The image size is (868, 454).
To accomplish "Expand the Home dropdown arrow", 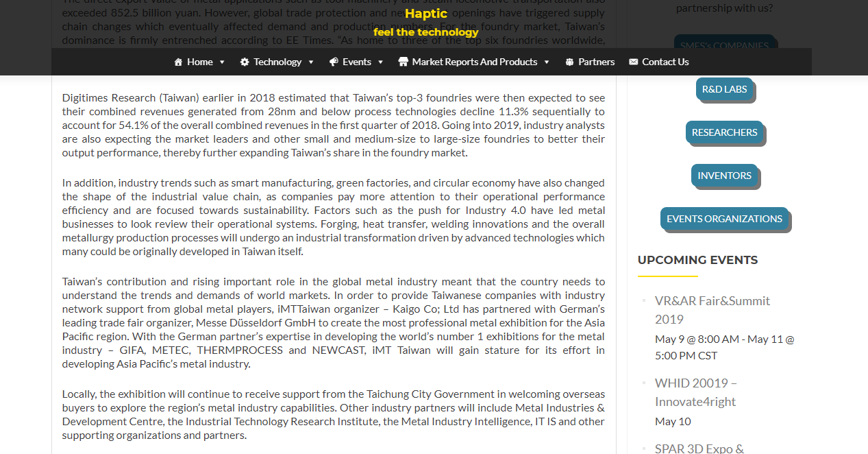I will pos(222,62).
